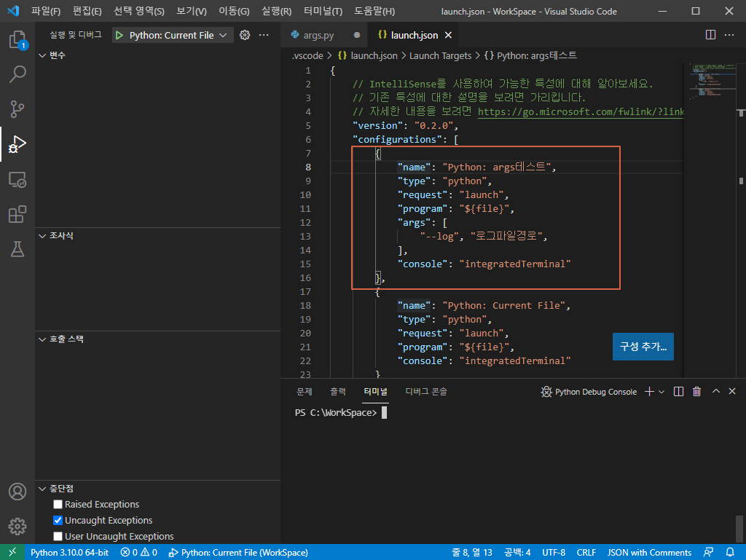Open the Accounts icon in activity bar
746x560 pixels.
coord(17,492)
